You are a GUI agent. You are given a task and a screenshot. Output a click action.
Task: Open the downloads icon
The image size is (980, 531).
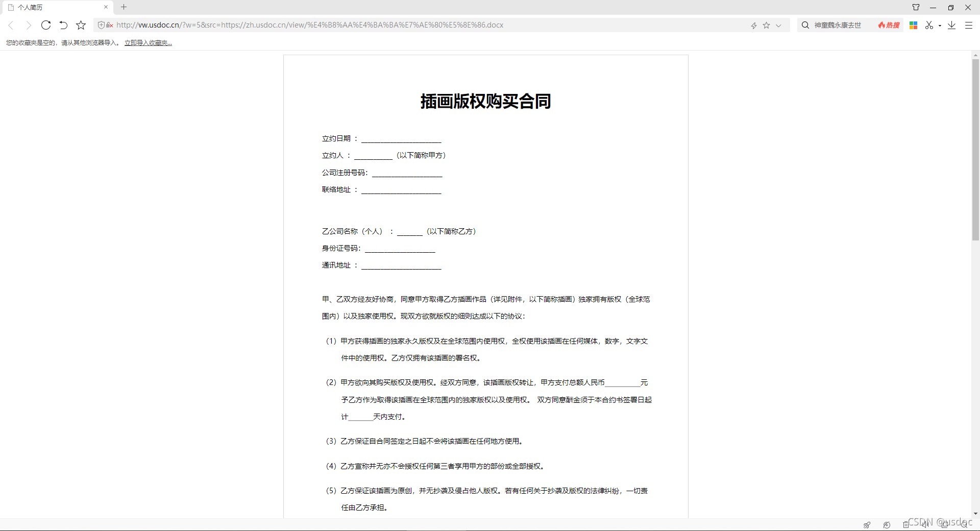[x=951, y=25]
